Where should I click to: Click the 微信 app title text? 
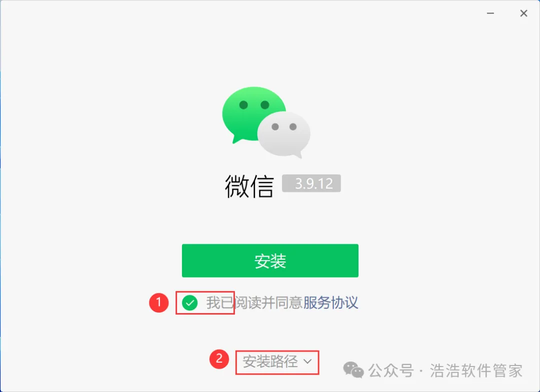249,186
